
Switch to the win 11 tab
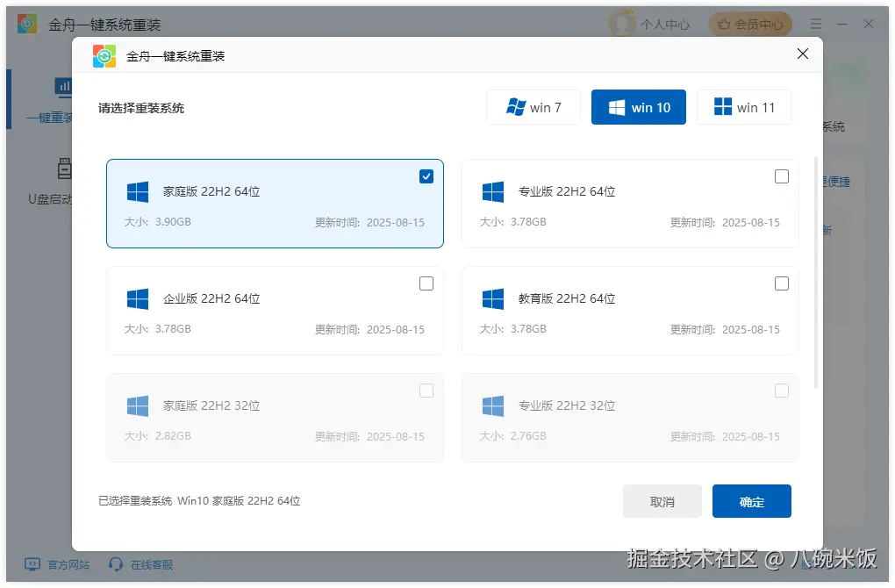point(744,107)
